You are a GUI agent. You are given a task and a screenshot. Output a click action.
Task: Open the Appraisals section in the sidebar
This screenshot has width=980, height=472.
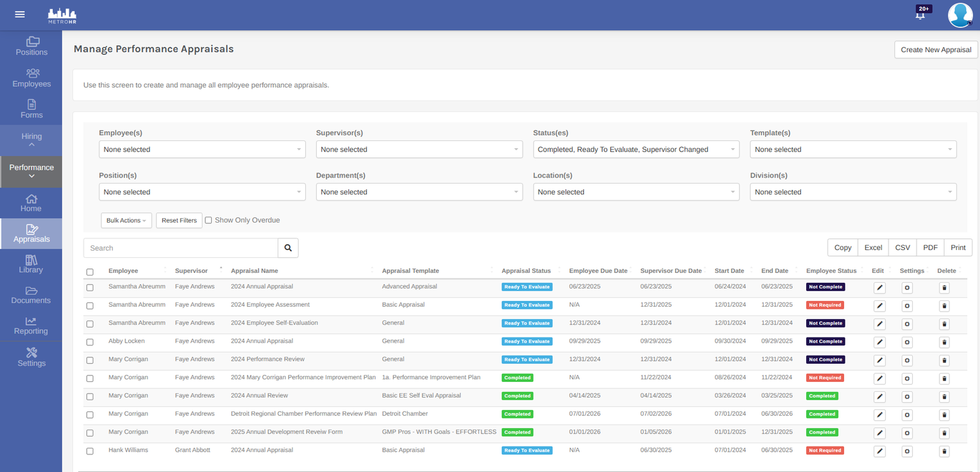[x=31, y=233]
